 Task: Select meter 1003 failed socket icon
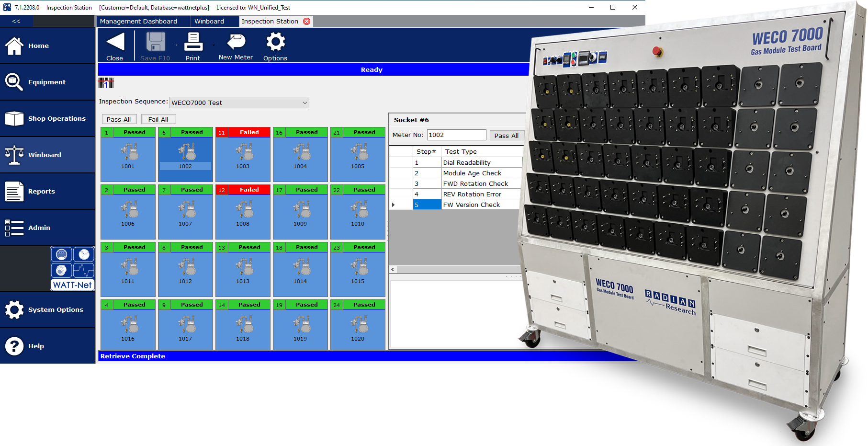(x=244, y=152)
